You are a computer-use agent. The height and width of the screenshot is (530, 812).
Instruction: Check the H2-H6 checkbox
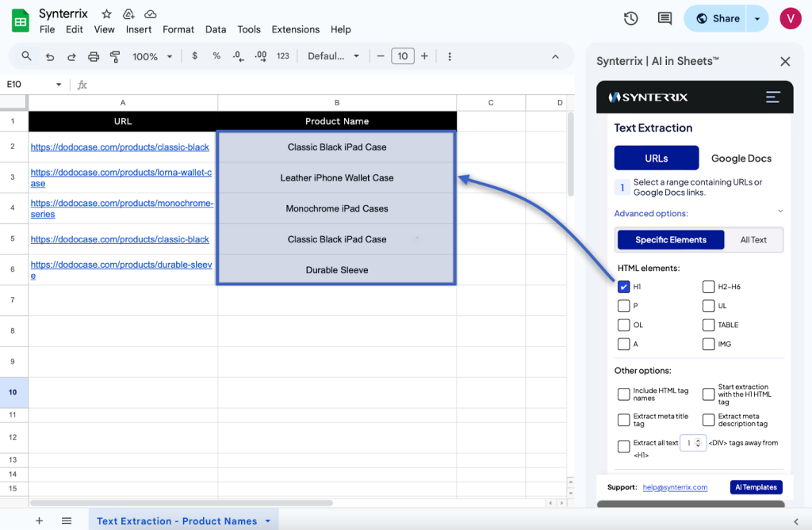pyautogui.click(x=708, y=287)
